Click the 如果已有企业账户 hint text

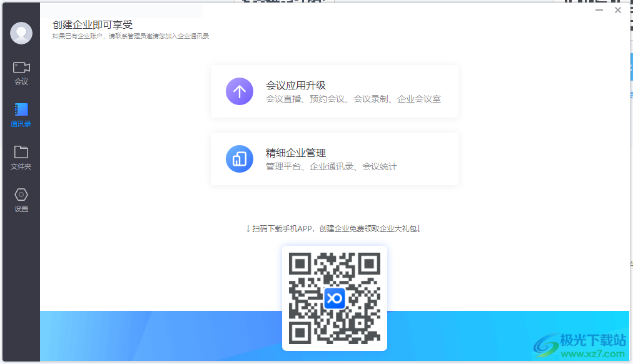coord(130,36)
